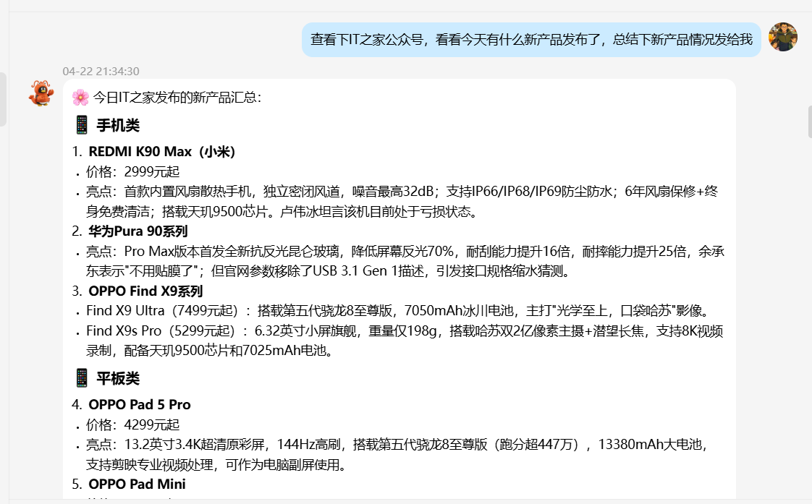This screenshot has height=504, width=812.
Task: Click the text Pro Max版本首发全新抗反光昆仑玻璃
Action: [x=232, y=252]
